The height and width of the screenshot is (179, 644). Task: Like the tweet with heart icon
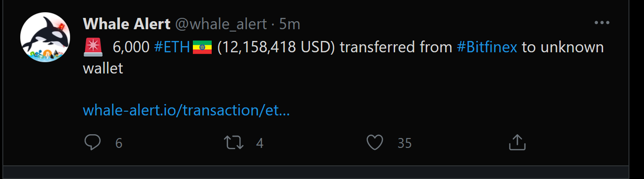click(x=375, y=143)
